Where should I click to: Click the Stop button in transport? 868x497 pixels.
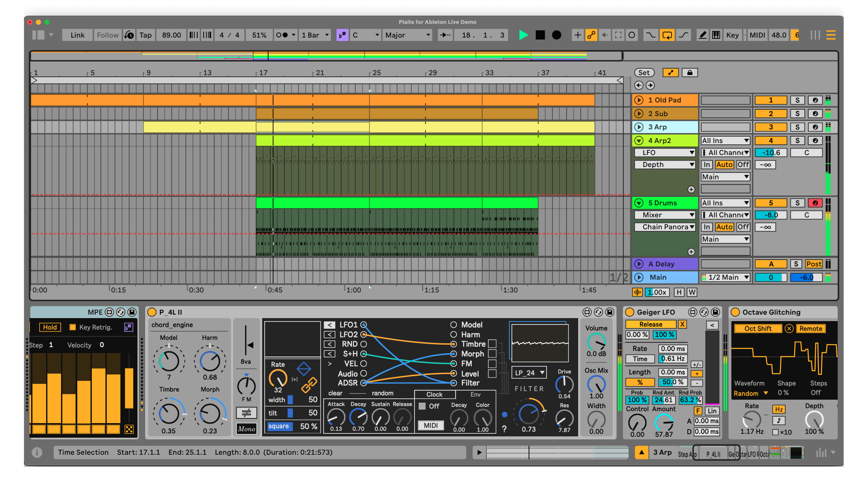540,35
